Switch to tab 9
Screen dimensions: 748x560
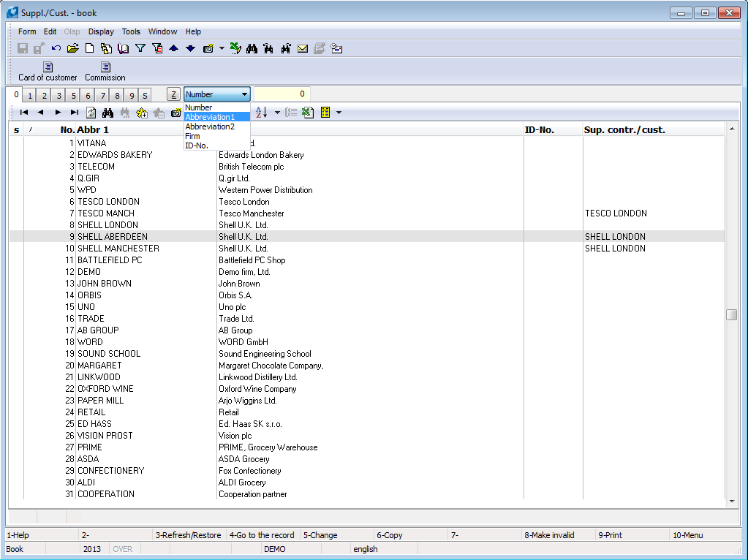point(132,95)
